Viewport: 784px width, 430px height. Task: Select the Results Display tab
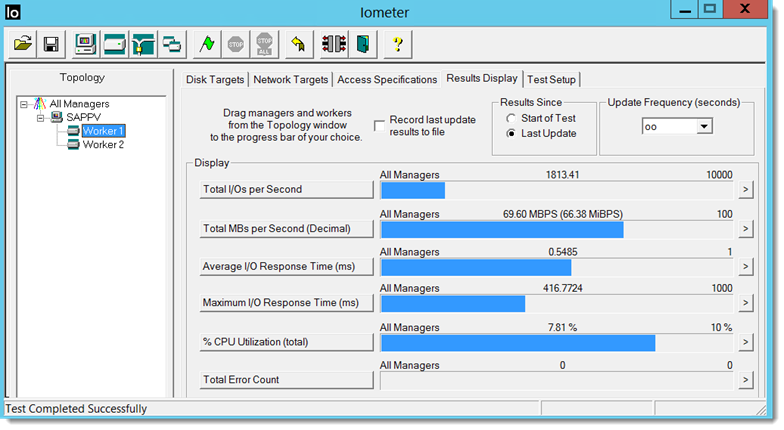pyautogui.click(x=482, y=78)
